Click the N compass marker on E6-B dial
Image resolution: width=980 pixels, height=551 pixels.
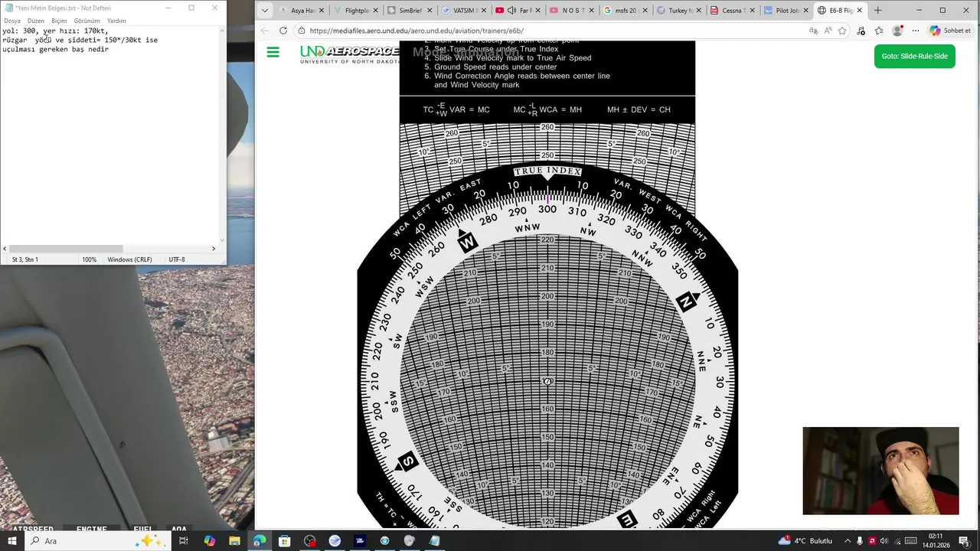click(688, 302)
